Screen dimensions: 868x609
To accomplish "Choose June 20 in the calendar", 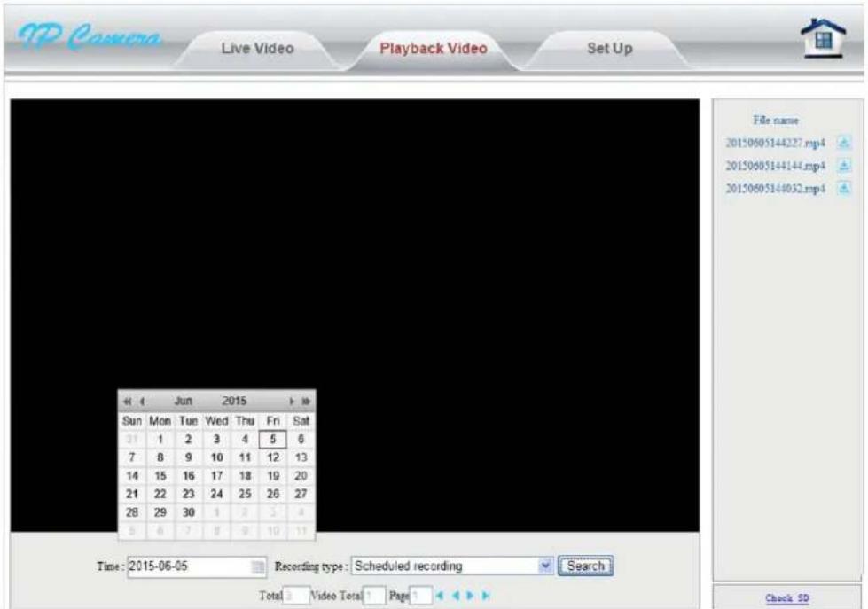I will [301, 475].
